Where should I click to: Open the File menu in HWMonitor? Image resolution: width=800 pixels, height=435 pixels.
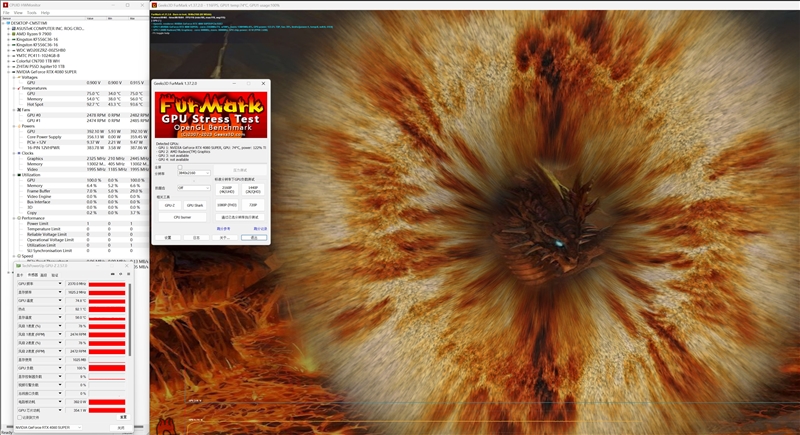pos(6,13)
